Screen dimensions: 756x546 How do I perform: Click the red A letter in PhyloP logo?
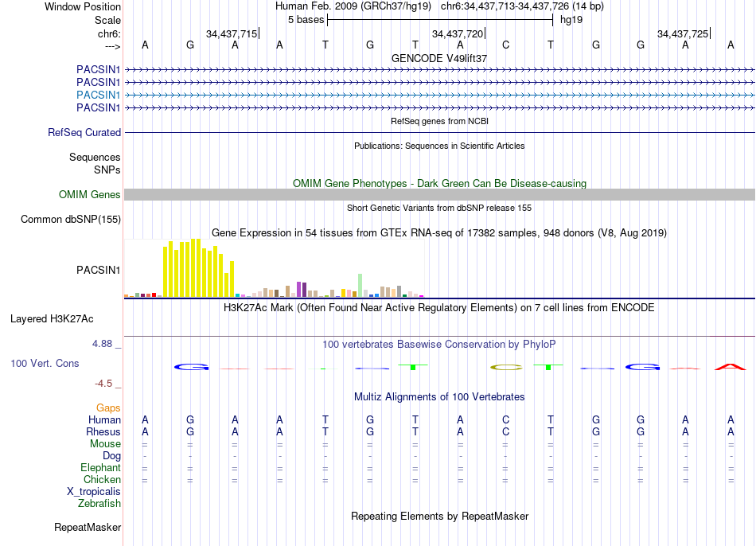coord(730,367)
